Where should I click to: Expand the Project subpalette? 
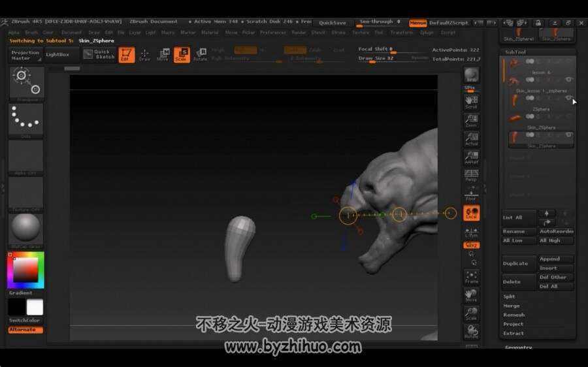[513, 324]
